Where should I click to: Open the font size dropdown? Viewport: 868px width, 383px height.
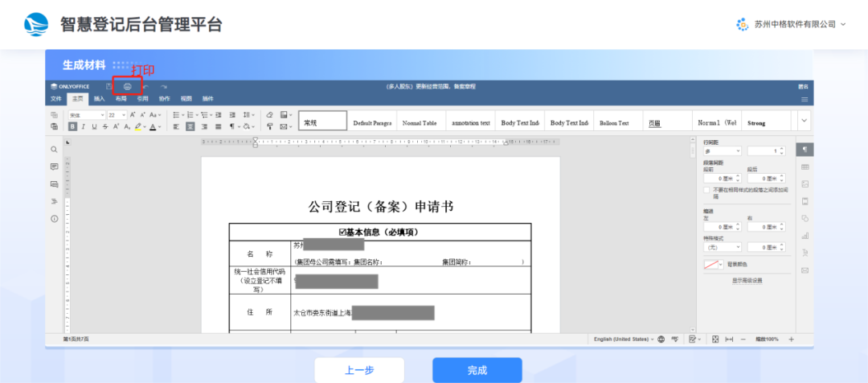124,115
